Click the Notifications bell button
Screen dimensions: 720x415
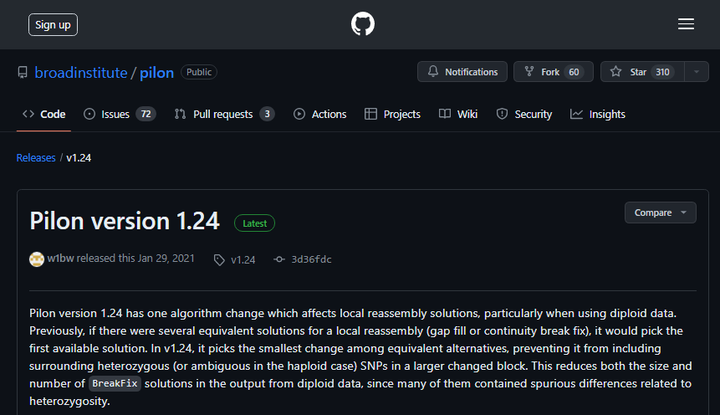click(x=461, y=72)
